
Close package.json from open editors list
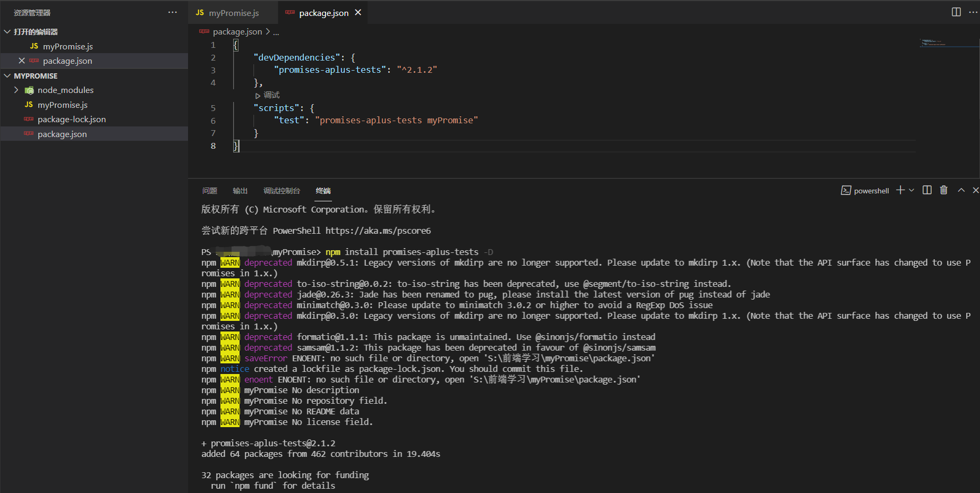point(22,61)
